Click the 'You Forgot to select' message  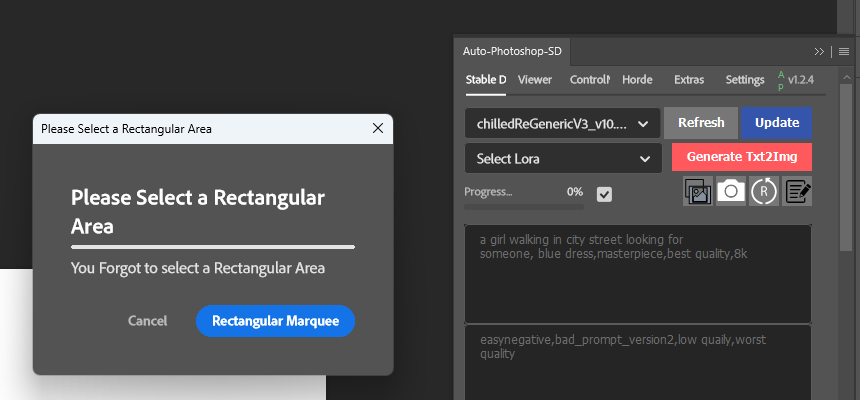[x=198, y=268]
